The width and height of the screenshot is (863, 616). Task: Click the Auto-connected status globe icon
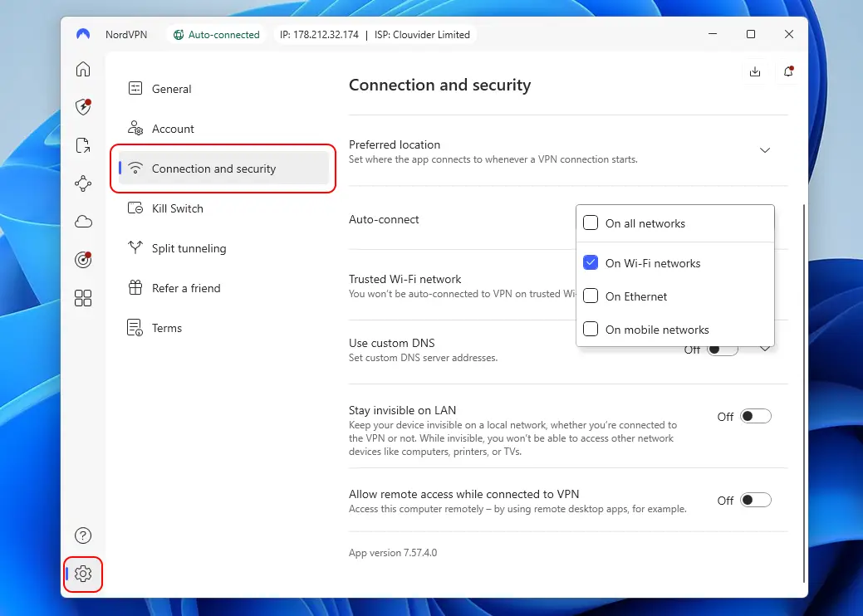pos(179,35)
